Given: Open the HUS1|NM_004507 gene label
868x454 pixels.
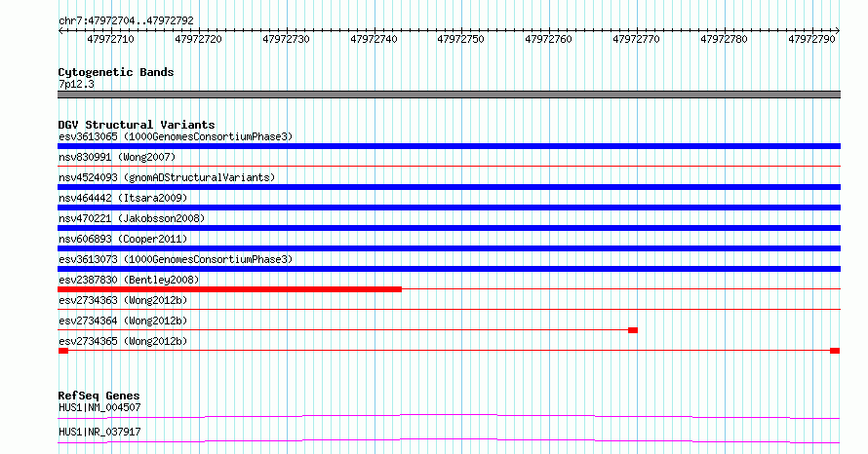Looking at the screenshot, I should pyautogui.click(x=99, y=407).
